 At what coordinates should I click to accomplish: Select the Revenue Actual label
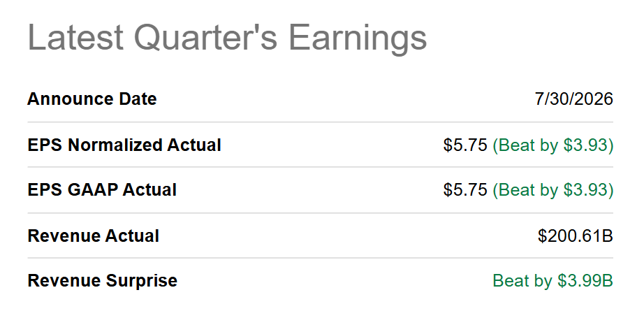point(93,236)
